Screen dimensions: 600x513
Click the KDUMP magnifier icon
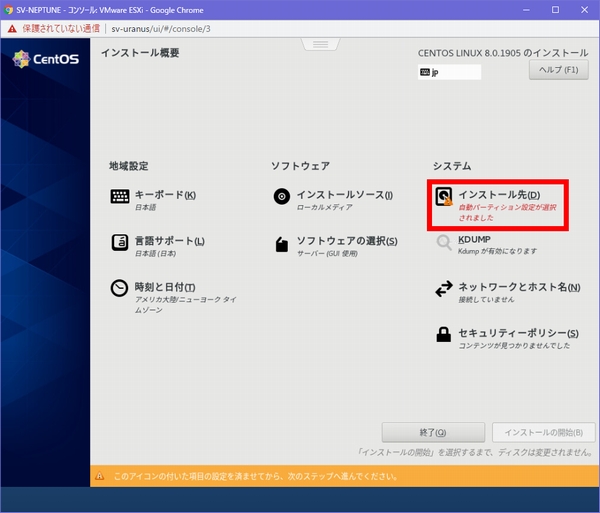tap(444, 243)
